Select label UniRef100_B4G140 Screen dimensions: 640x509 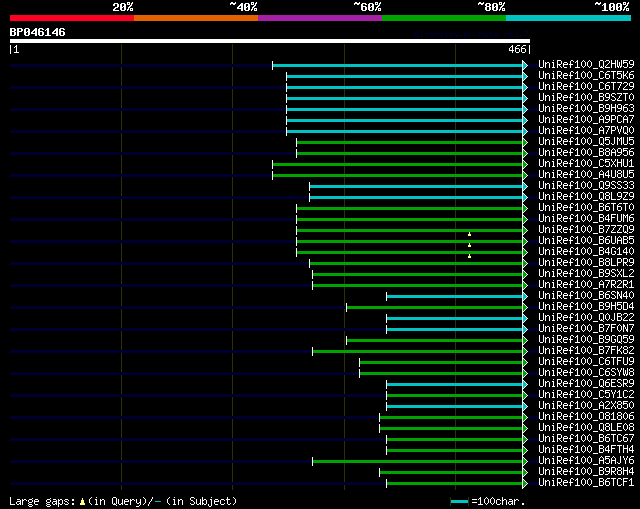[586, 251]
